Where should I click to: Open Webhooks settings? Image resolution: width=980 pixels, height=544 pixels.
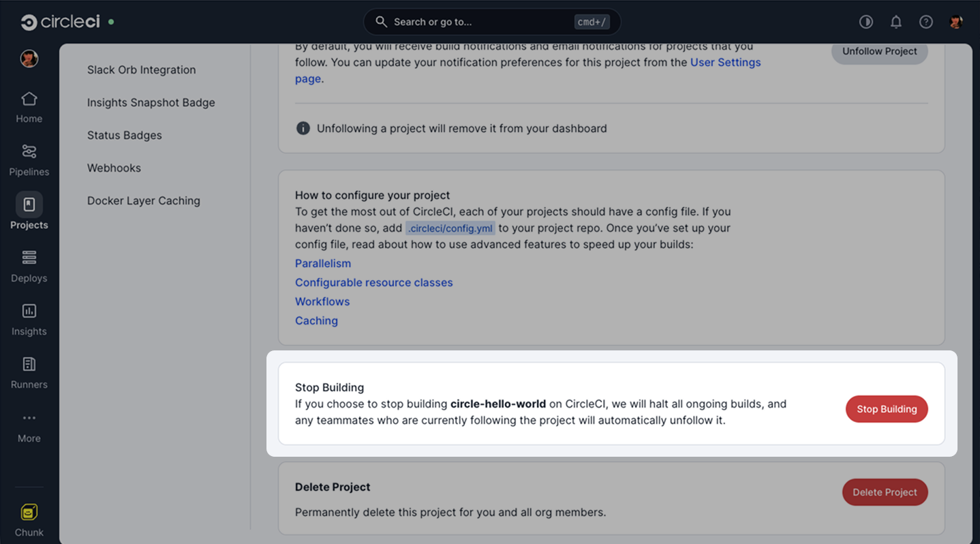pyautogui.click(x=113, y=168)
